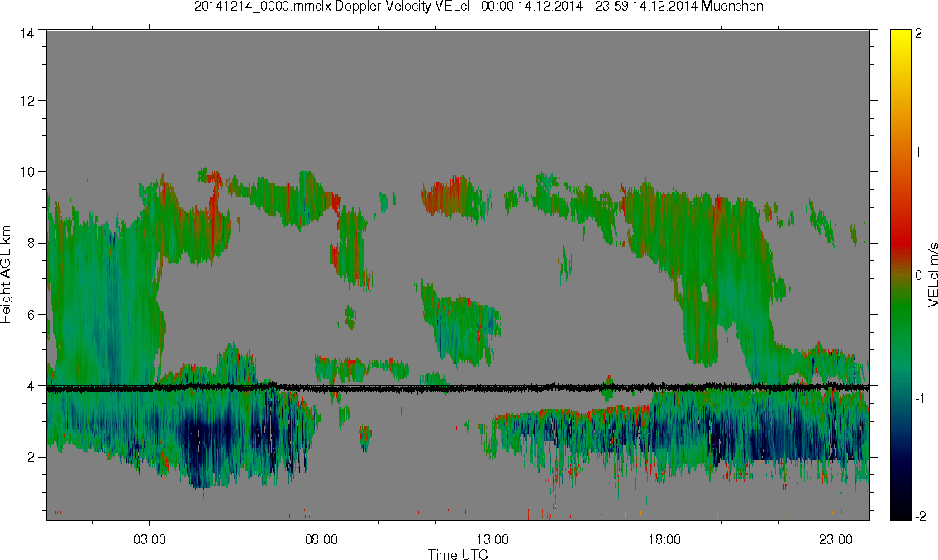The height and width of the screenshot is (560, 938).
Task: Click the height label '8'
Action: click(x=30, y=243)
